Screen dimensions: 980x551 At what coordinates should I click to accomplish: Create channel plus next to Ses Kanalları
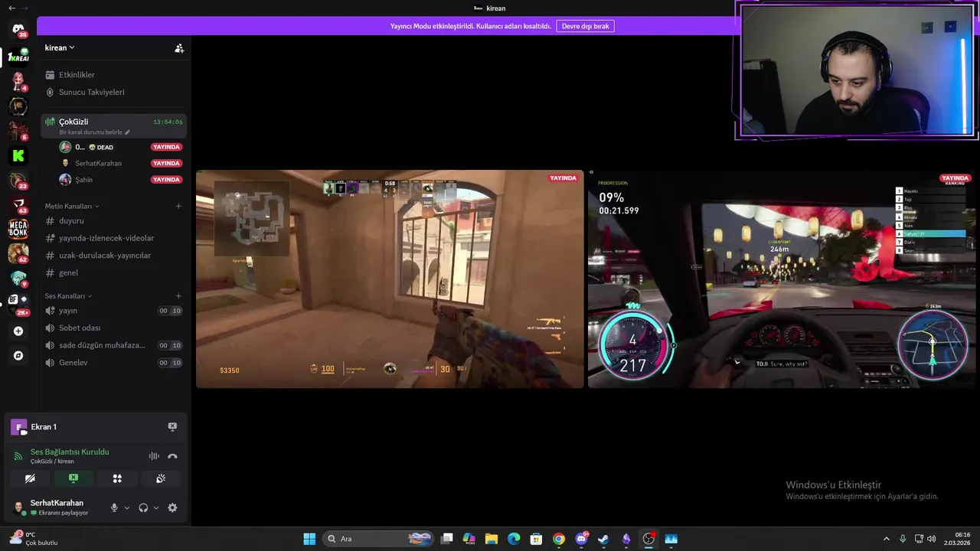[x=178, y=296]
